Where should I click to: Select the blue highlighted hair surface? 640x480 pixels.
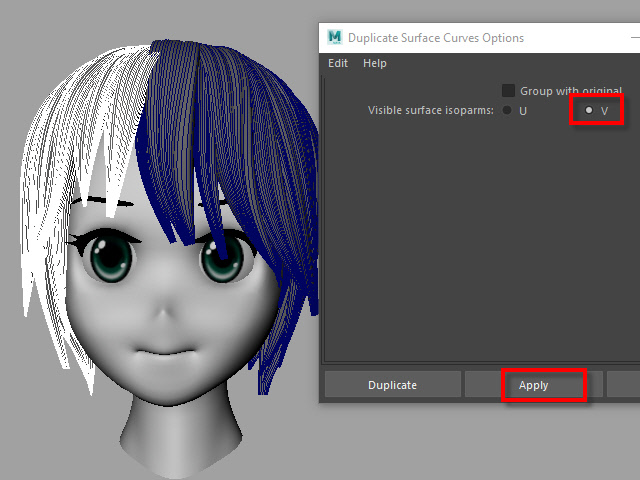[x=230, y=120]
